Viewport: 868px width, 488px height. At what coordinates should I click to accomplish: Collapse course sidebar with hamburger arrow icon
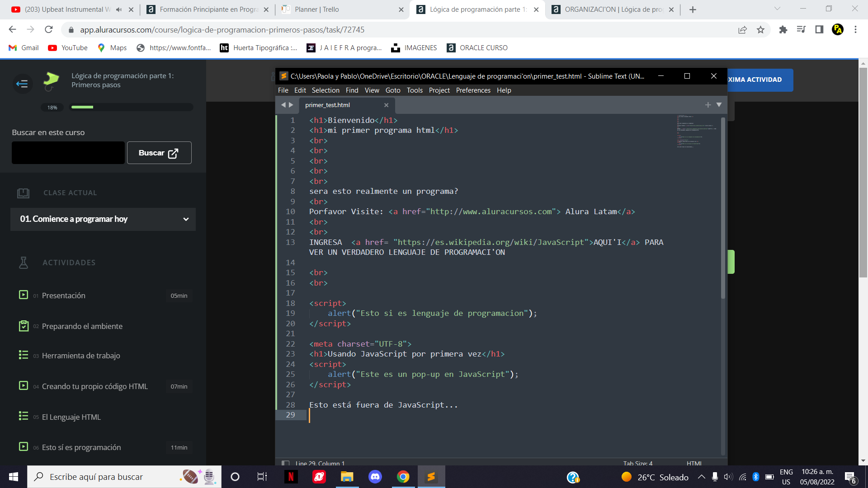[x=22, y=84]
